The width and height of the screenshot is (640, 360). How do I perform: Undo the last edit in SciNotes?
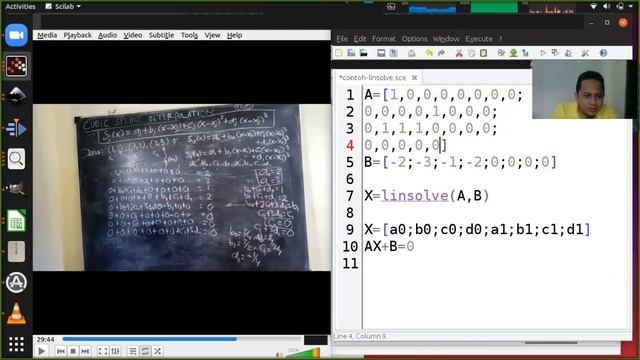pyautogui.click(x=429, y=53)
